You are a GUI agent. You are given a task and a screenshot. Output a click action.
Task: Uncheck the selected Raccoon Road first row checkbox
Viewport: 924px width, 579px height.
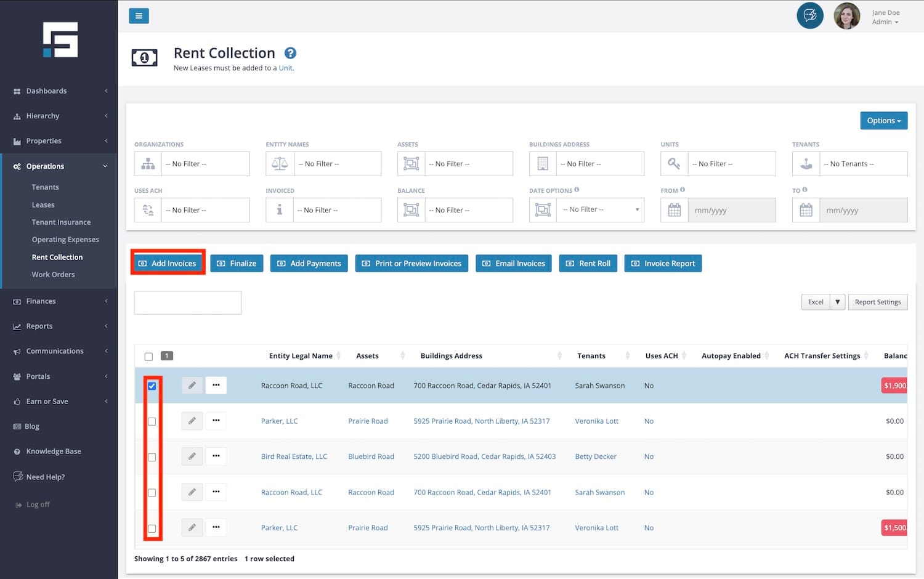(x=152, y=386)
